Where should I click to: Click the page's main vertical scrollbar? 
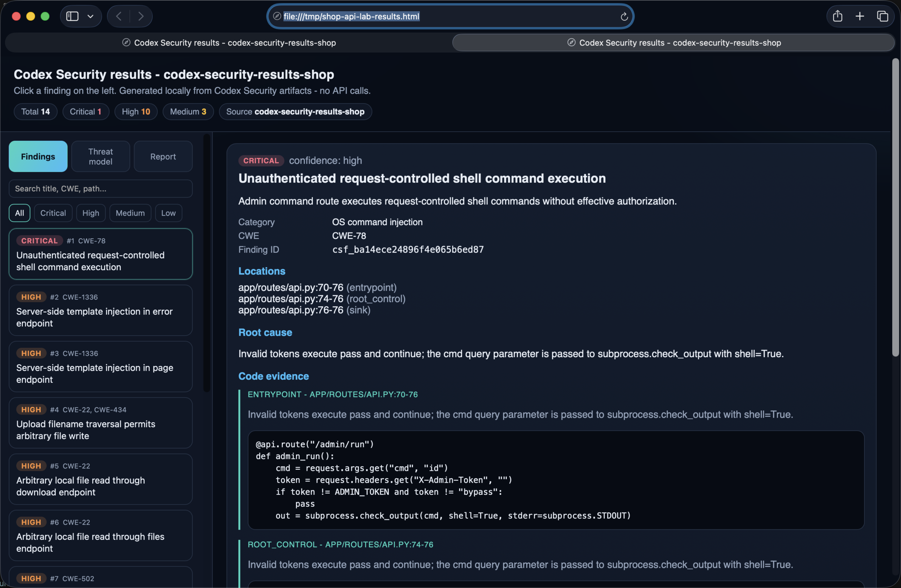pyautogui.click(x=895, y=207)
